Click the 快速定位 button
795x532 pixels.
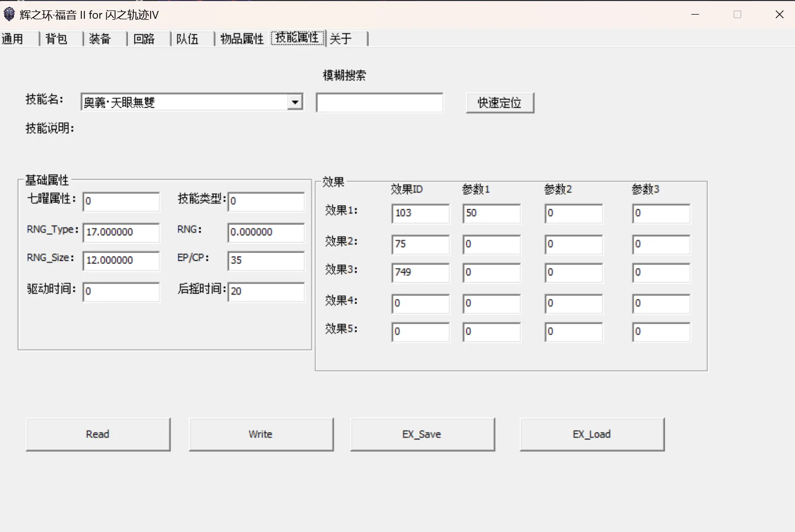click(x=500, y=103)
